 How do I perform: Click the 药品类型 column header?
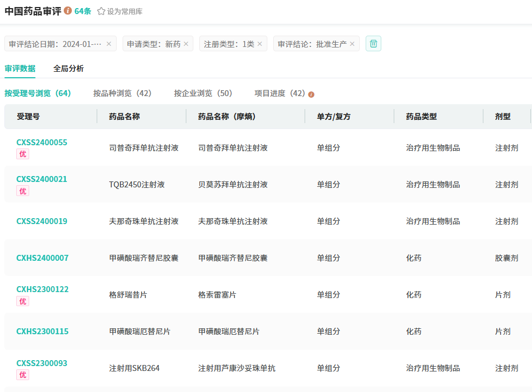click(421, 117)
